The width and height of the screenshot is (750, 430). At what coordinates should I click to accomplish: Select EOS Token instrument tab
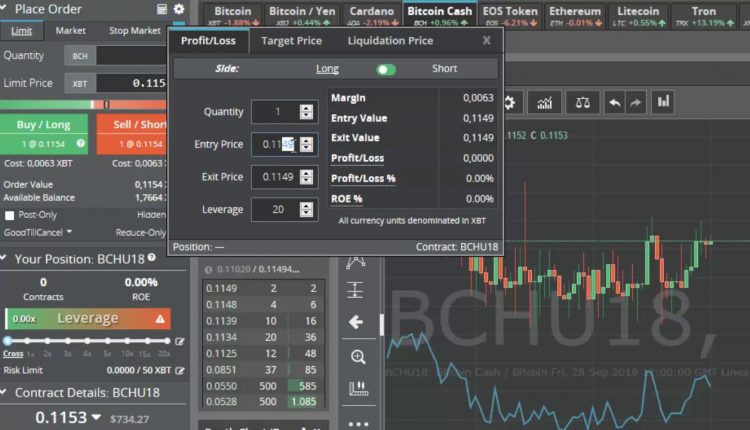(510, 15)
